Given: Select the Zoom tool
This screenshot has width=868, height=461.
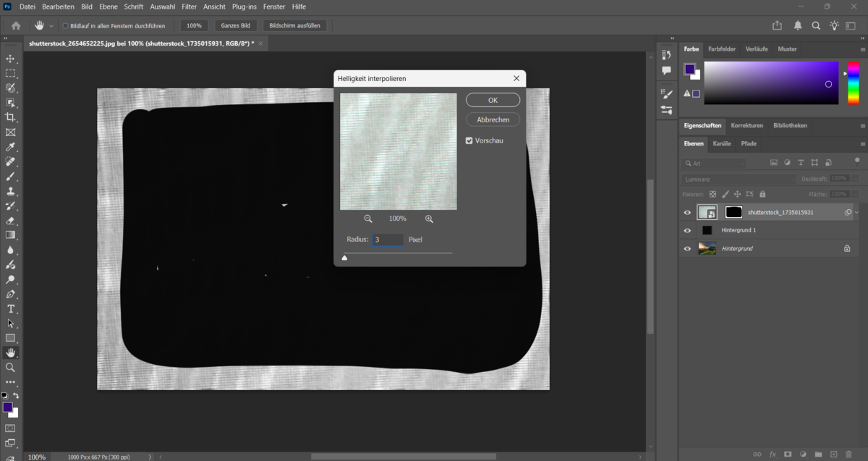Looking at the screenshot, I should [10, 367].
